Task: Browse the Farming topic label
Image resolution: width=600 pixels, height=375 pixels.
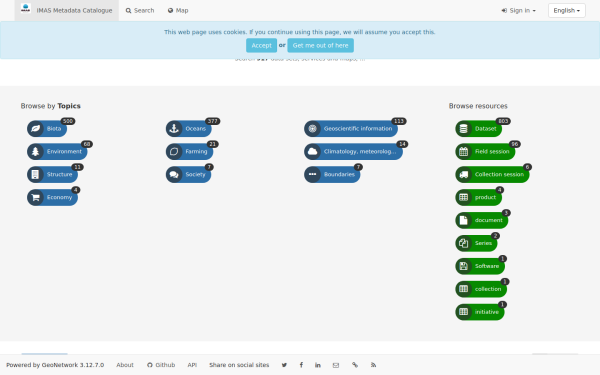Action: pos(196,152)
